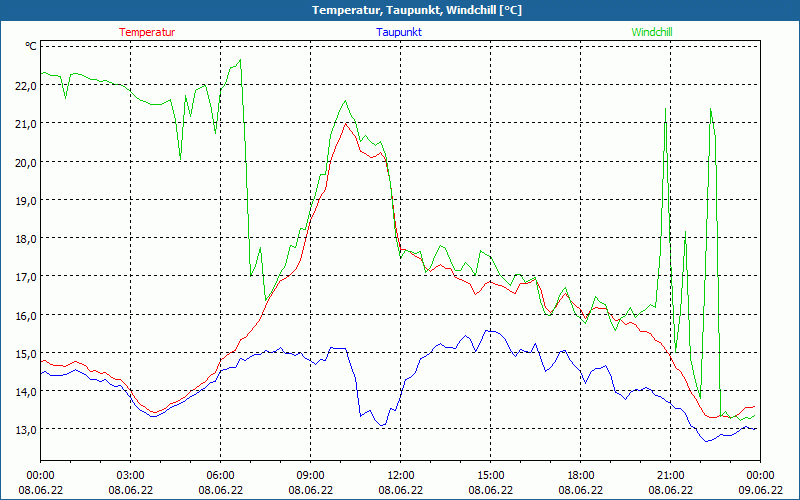The height and width of the screenshot is (500, 800).
Task: Click the 18,0 y-axis value
Action: click(26, 239)
